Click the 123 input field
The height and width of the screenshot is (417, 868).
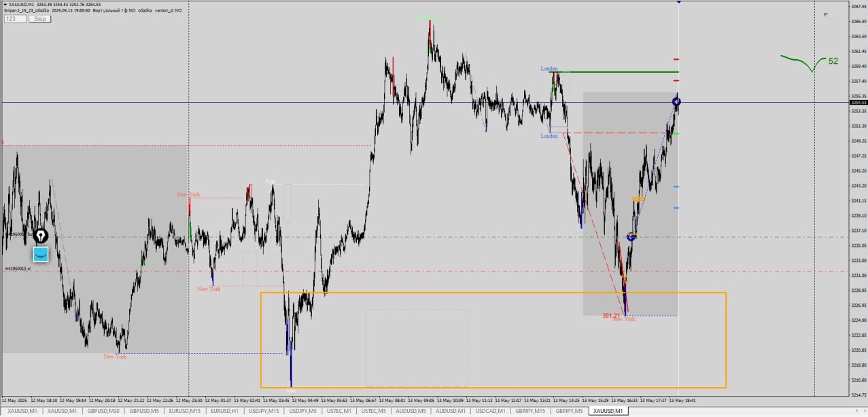[x=15, y=19]
